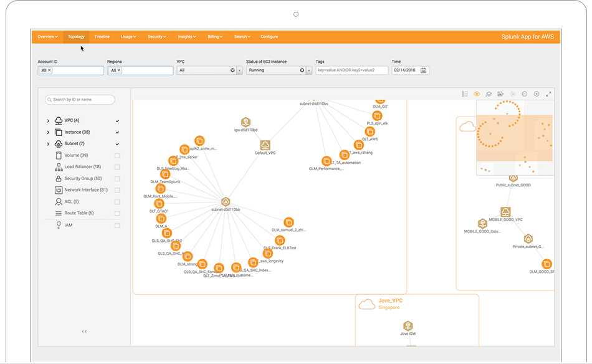Click the Splunk App for AWS title
Screen dimensions: 592x364
click(527, 37)
